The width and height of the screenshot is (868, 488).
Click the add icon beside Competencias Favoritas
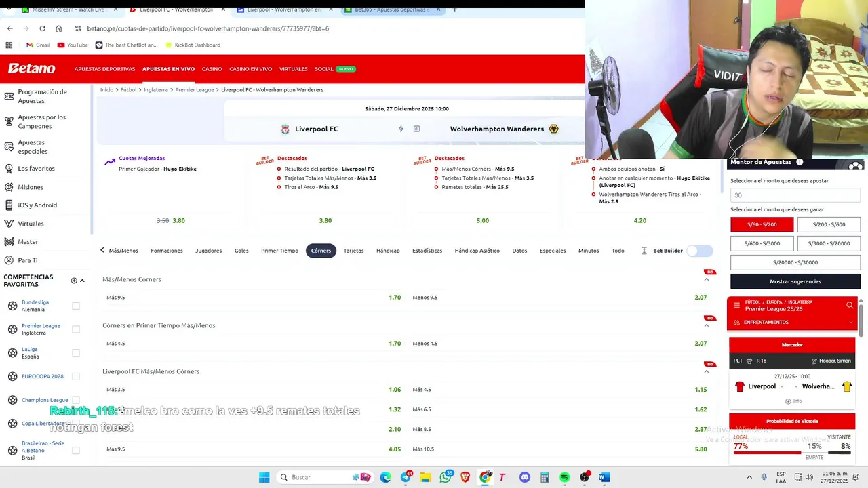(x=74, y=281)
